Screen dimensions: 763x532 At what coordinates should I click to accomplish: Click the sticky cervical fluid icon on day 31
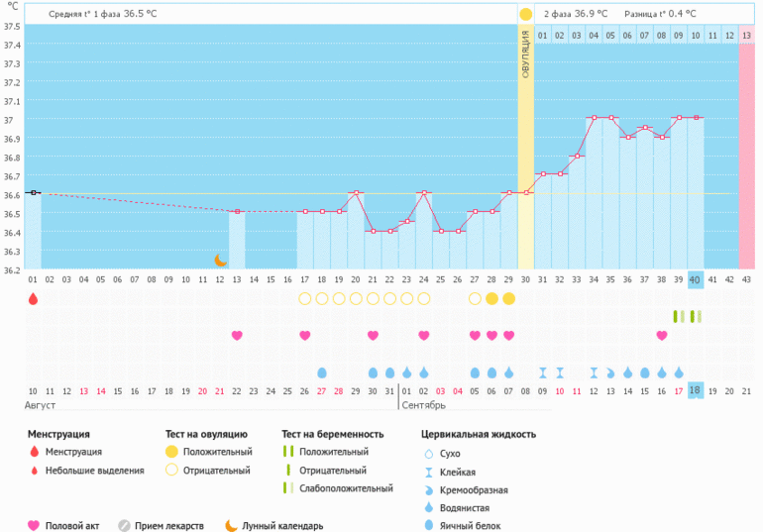pos(543,373)
